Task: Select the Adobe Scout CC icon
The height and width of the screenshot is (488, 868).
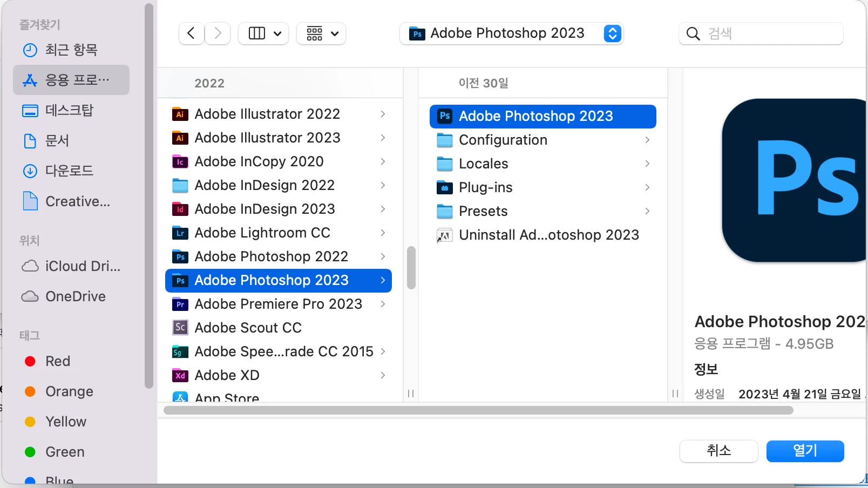Action: (x=180, y=328)
